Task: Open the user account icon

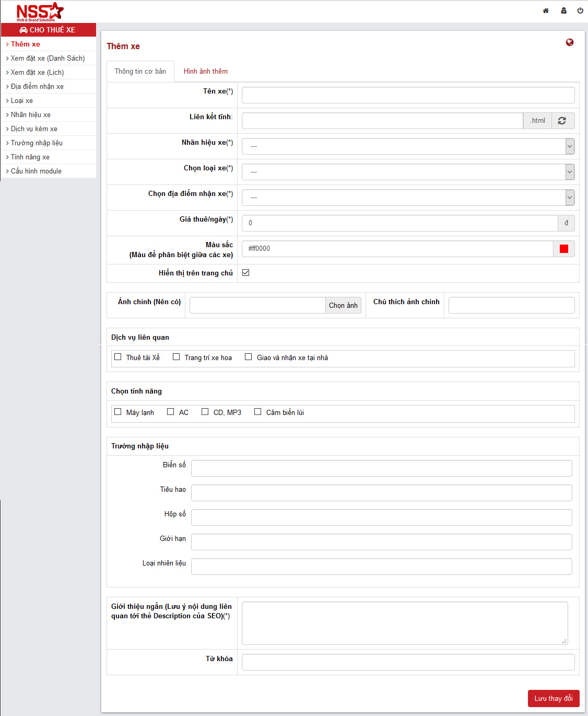Action: coord(563,10)
